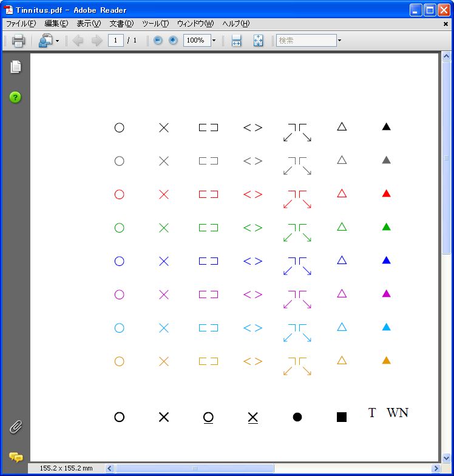Image resolution: width=454 pixels, height=476 pixels.
Task: Click the solid black square symbol
Action: click(342, 417)
